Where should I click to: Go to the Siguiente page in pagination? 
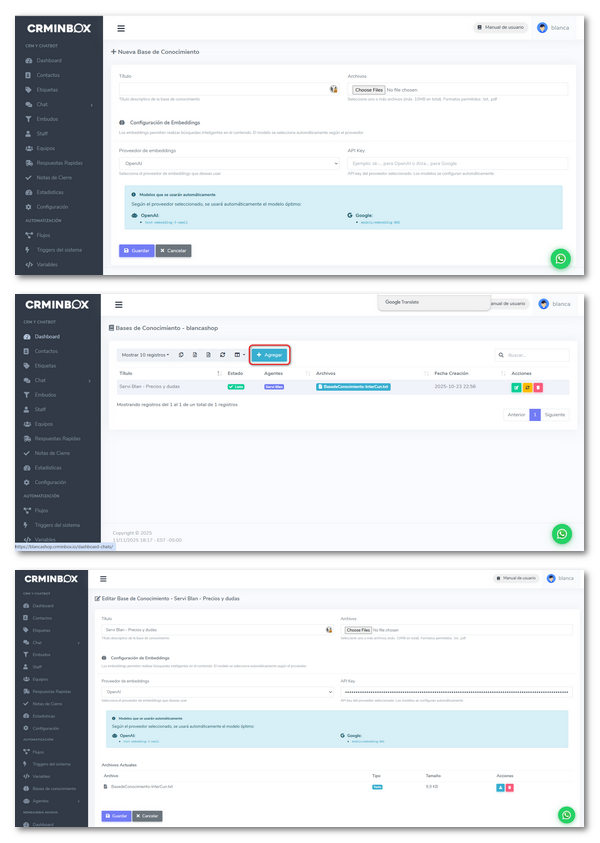554,414
